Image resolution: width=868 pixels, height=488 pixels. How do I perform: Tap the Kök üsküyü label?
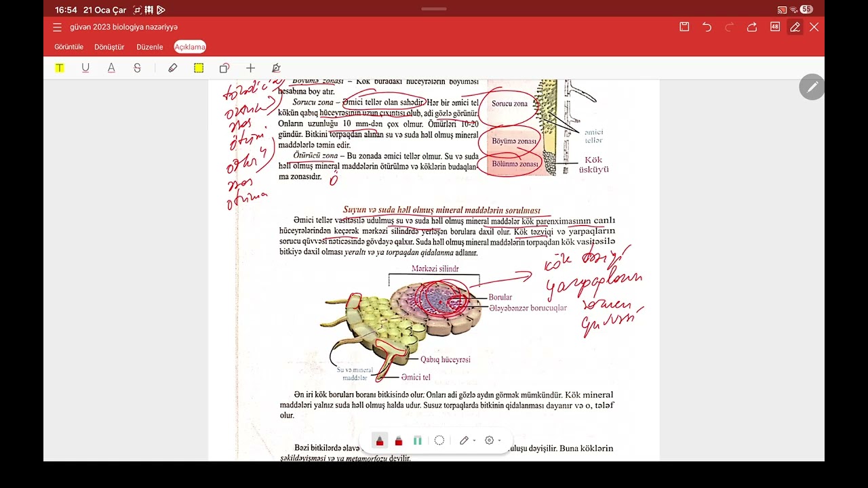tap(593, 165)
